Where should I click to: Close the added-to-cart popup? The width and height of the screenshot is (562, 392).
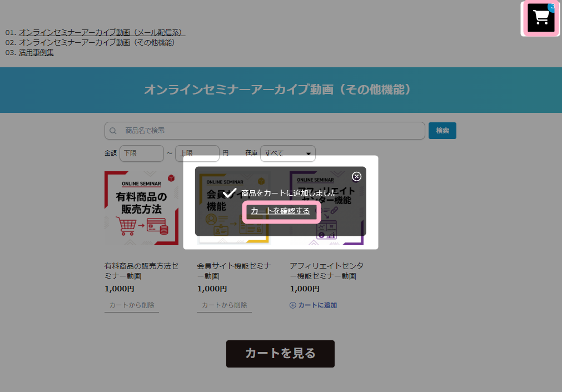tap(356, 176)
